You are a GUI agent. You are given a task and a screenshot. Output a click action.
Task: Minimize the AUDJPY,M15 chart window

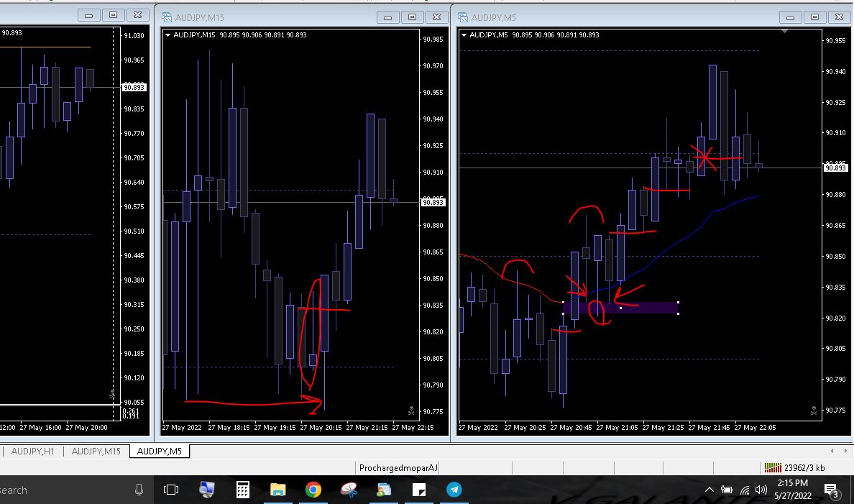(387, 17)
